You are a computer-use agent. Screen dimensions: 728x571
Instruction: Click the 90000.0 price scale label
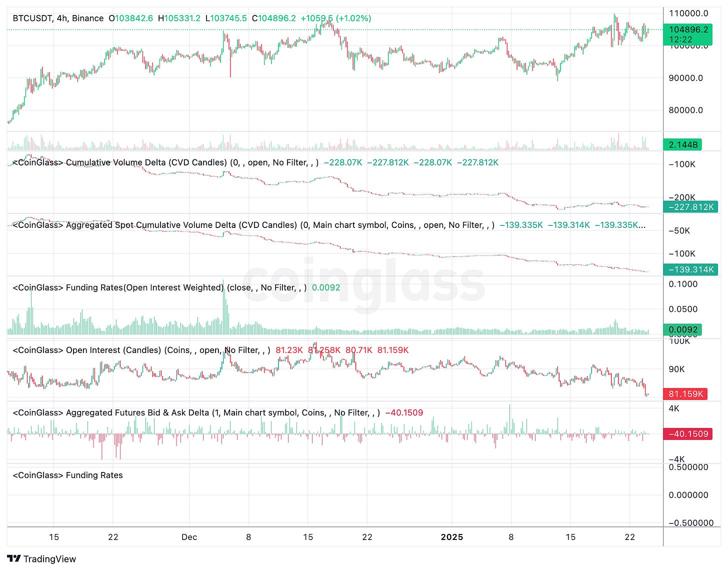click(x=685, y=78)
